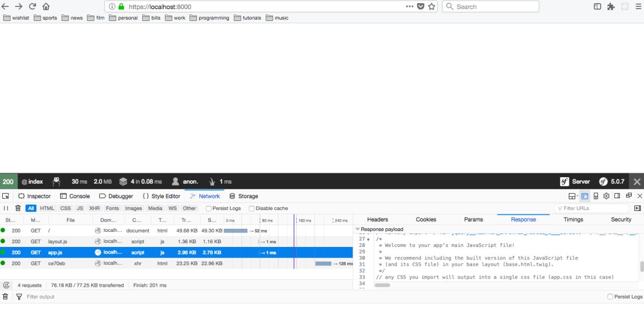Image resolution: width=644 pixels, height=313 pixels.
Task: Fold code block at line 27
Action: (x=368, y=239)
